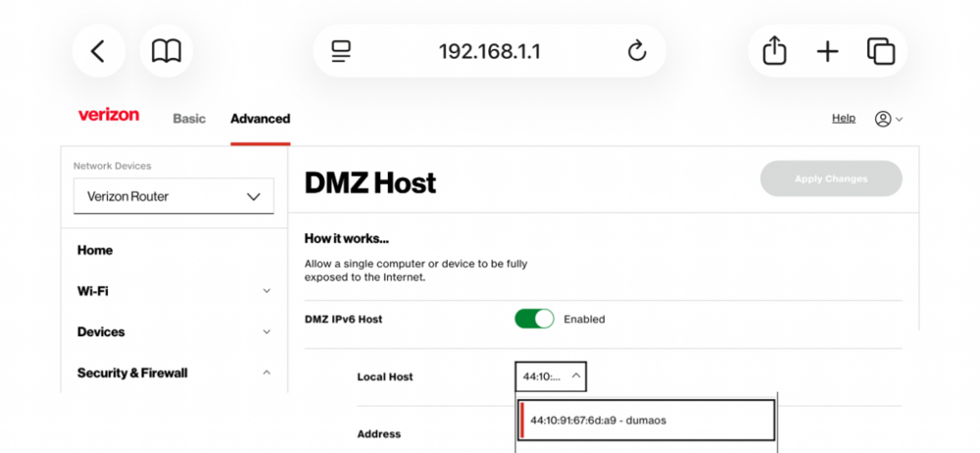Tap the browser back arrow
This screenshot has height=453, width=980.
[x=98, y=51]
